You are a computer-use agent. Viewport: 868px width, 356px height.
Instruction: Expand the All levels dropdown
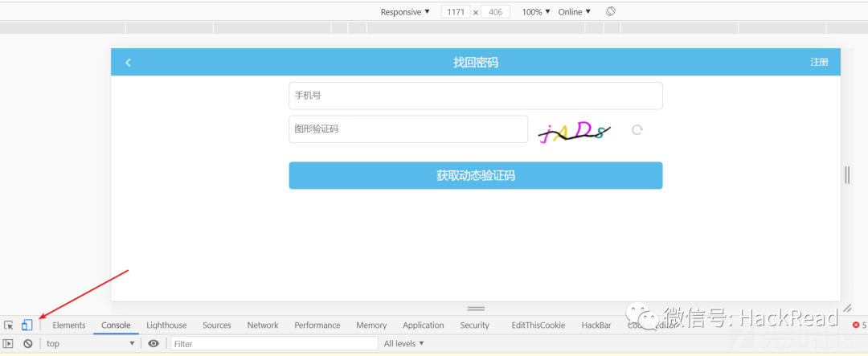click(404, 344)
